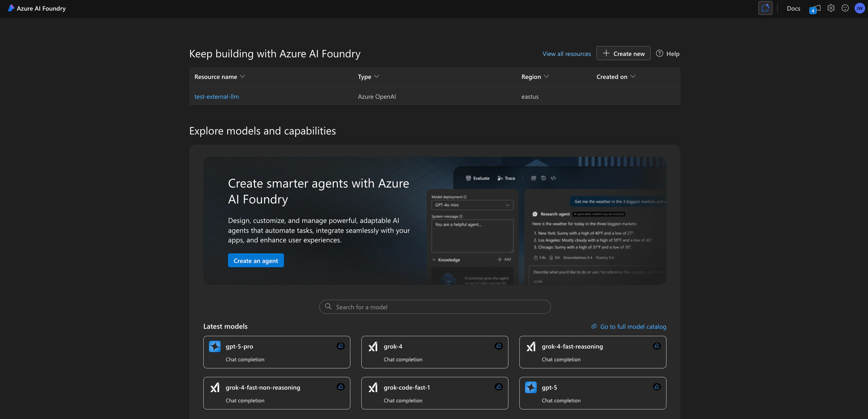Give feedback via the smiley face icon
Screen dimensions: 868x419
pos(845,8)
